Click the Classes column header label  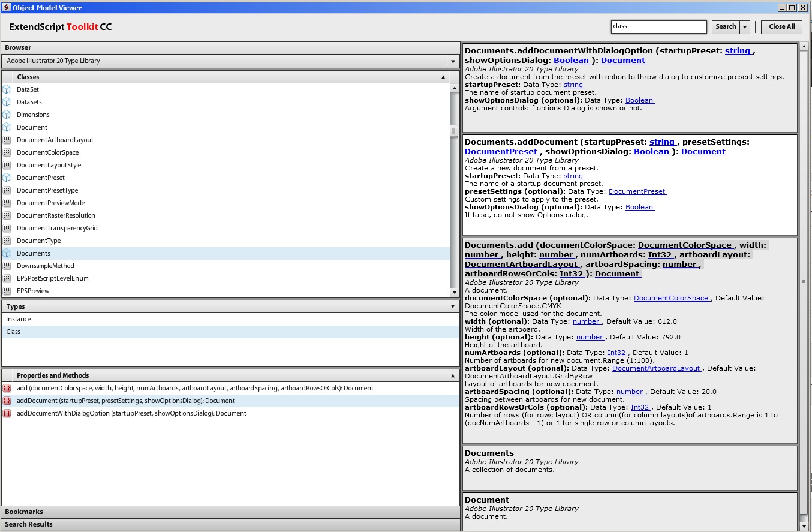[x=28, y=77]
